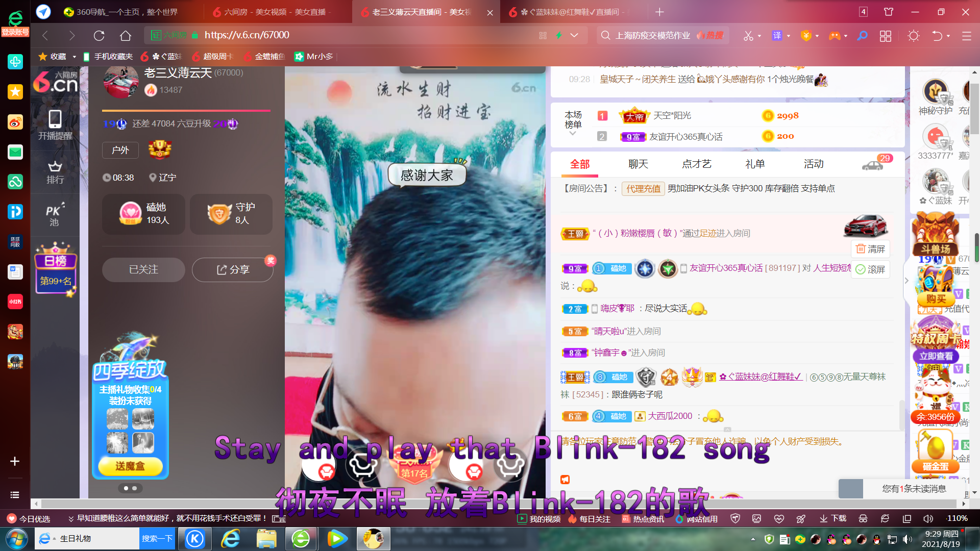
Task: Open the 磕她 fans group card
Action: 143,214
